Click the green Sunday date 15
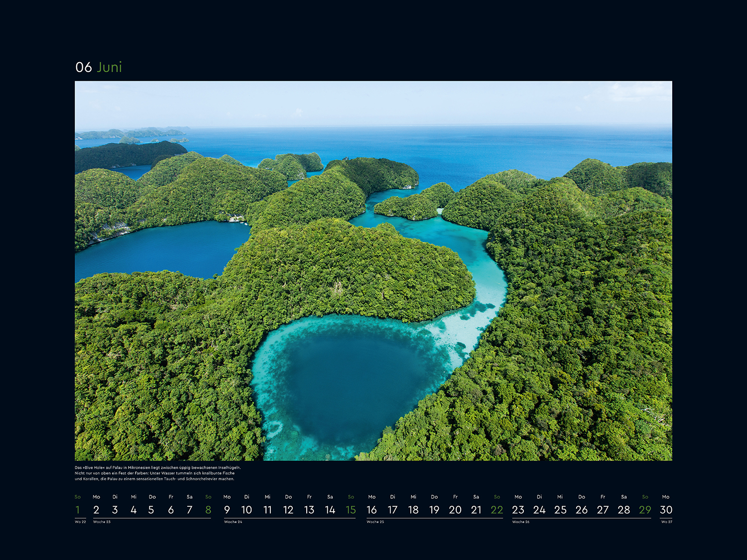747x560 pixels. (x=351, y=510)
